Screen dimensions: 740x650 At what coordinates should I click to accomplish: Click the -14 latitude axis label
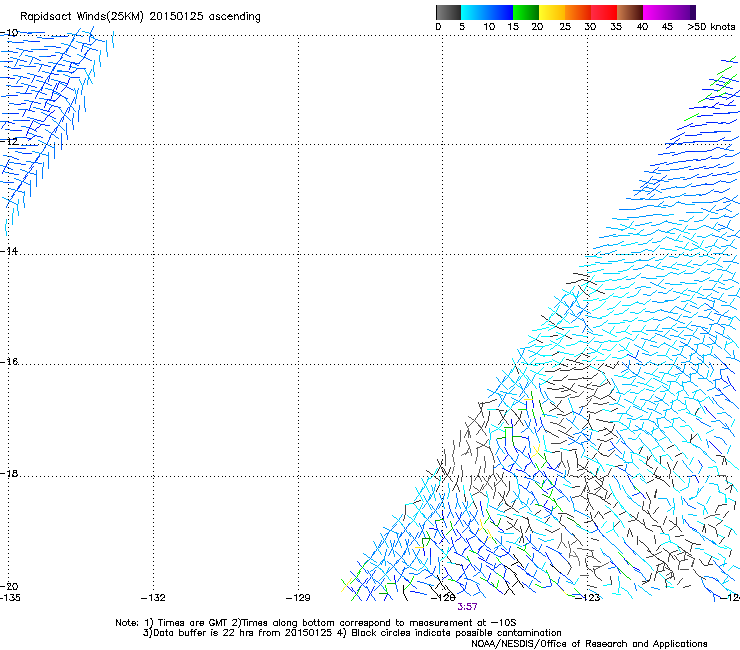pyautogui.click(x=9, y=251)
